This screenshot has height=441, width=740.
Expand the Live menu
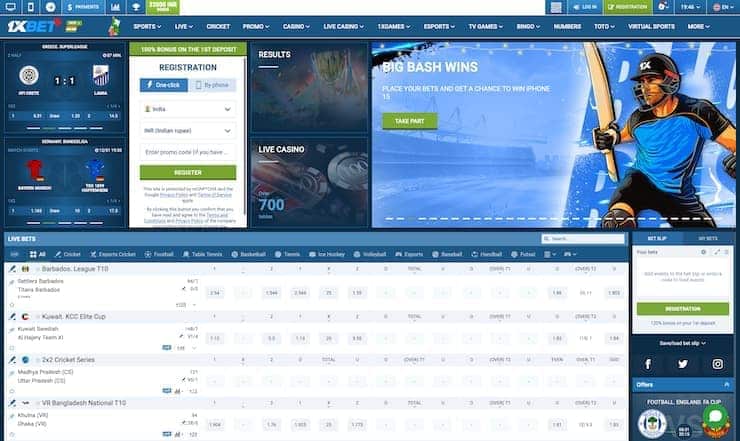[184, 26]
